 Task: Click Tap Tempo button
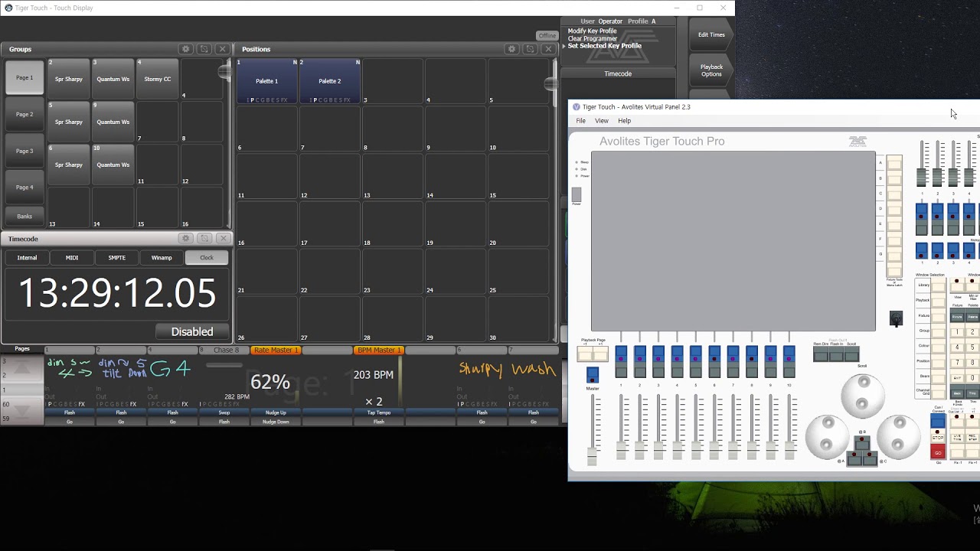point(378,413)
